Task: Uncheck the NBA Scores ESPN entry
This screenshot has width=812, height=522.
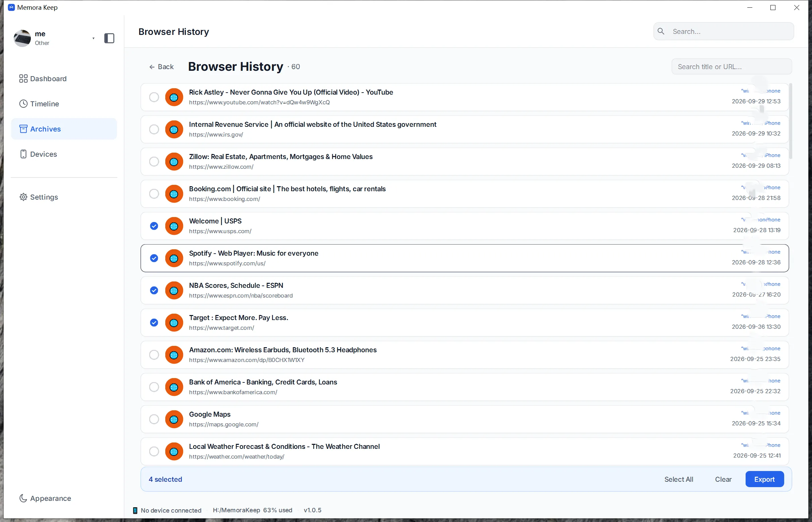Action: point(154,291)
